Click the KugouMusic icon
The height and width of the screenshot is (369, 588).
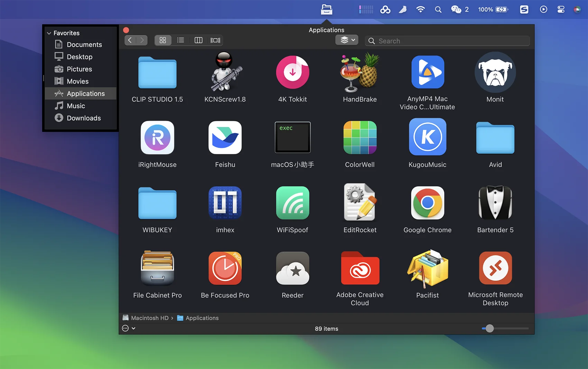tap(428, 137)
